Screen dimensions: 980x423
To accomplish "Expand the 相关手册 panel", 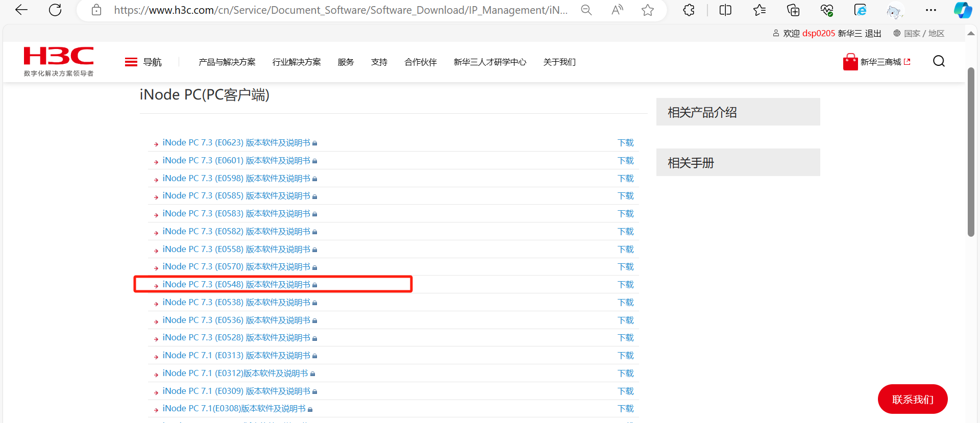I will pyautogui.click(x=738, y=162).
